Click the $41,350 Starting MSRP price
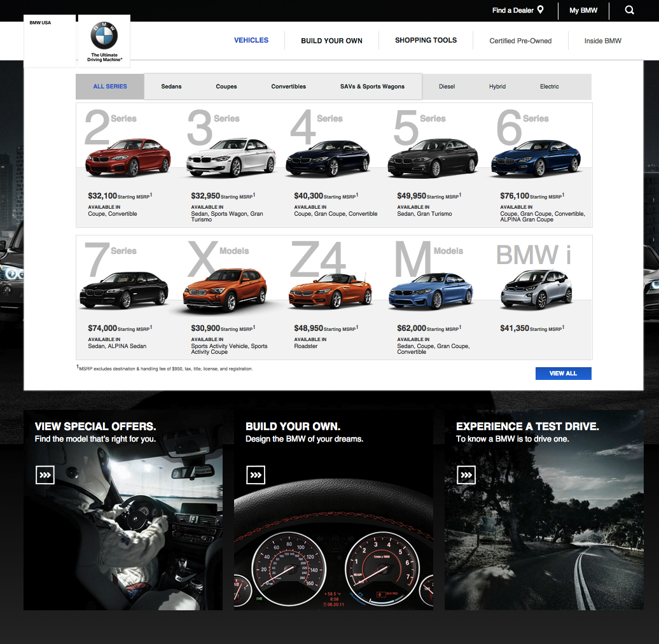 [532, 328]
